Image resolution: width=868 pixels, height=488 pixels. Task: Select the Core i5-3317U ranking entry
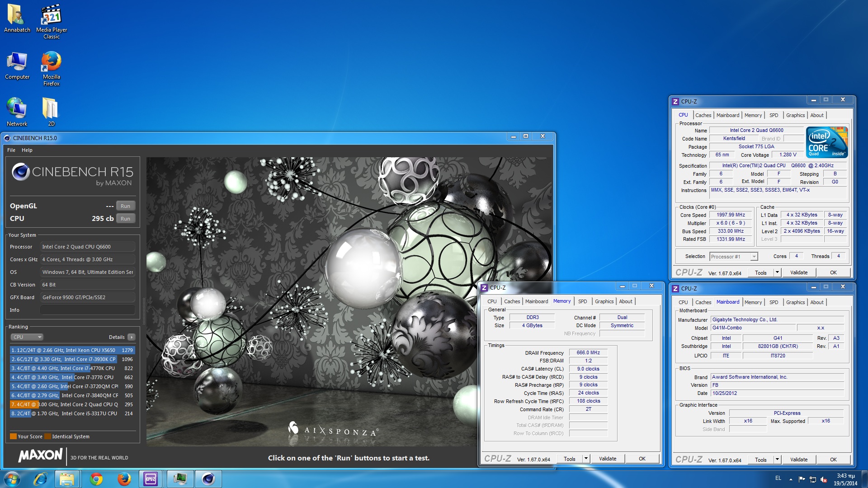(72, 413)
